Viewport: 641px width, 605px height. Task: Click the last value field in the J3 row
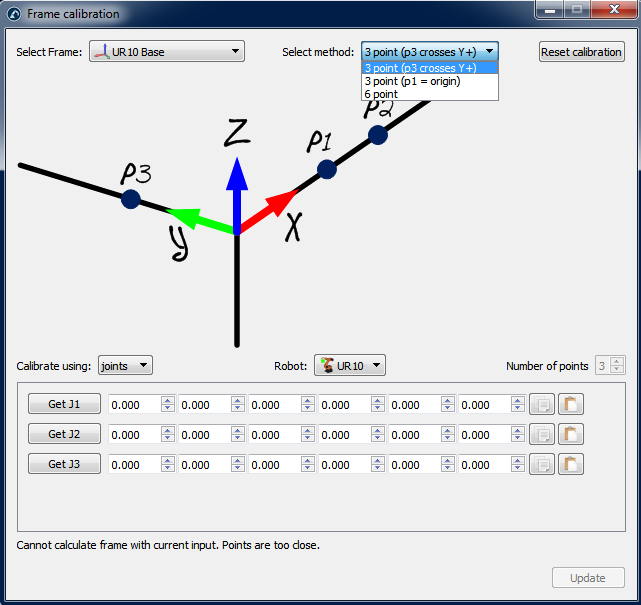(484, 465)
